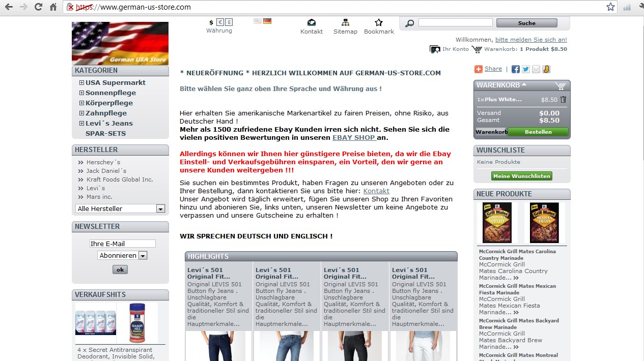This screenshot has width=644, height=361.
Task: Open the Kontakt envelope icon
Action: pyautogui.click(x=312, y=22)
